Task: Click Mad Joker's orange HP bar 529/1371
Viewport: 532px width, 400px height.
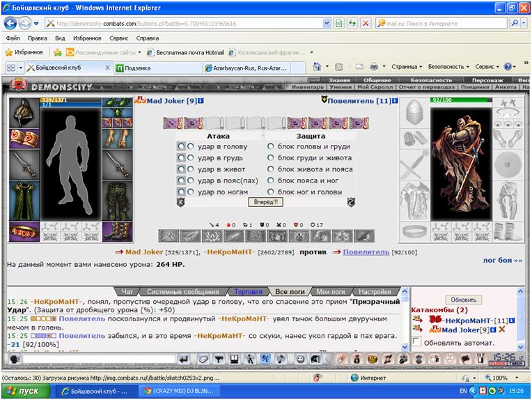Action: click(70, 100)
